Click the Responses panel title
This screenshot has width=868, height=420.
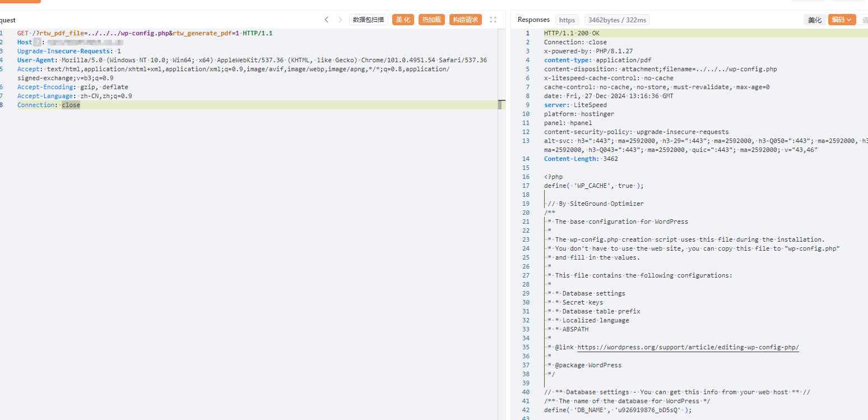(533, 20)
